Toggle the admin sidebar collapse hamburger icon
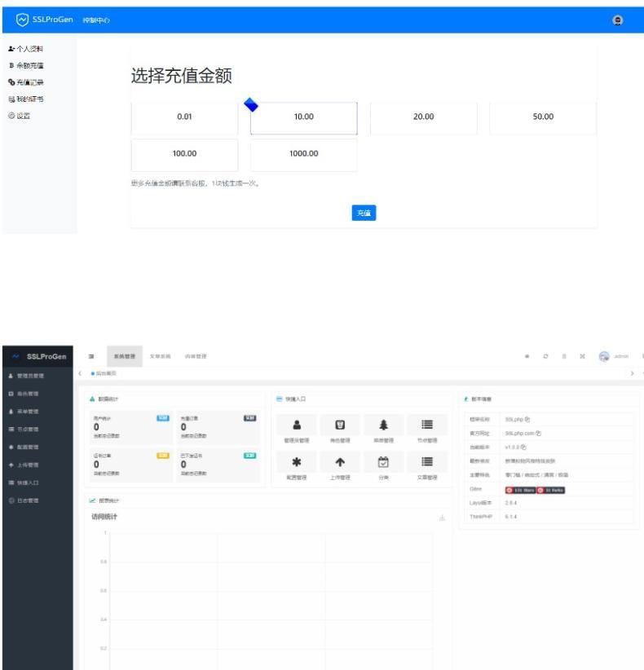The image size is (644, 670). click(x=91, y=356)
